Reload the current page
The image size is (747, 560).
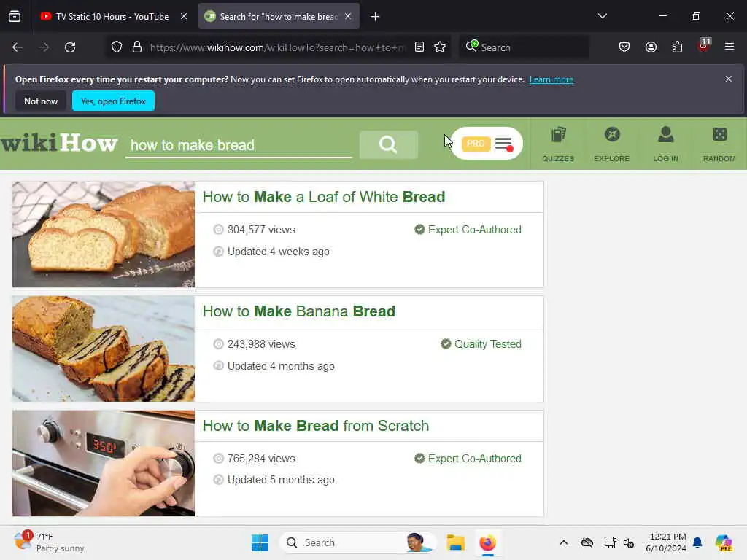(70, 47)
